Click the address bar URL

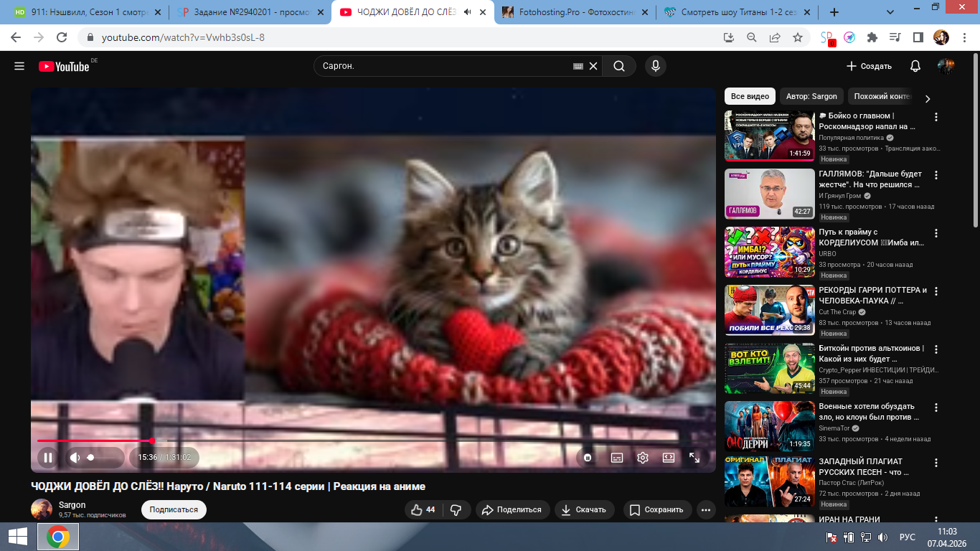pos(183,37)
